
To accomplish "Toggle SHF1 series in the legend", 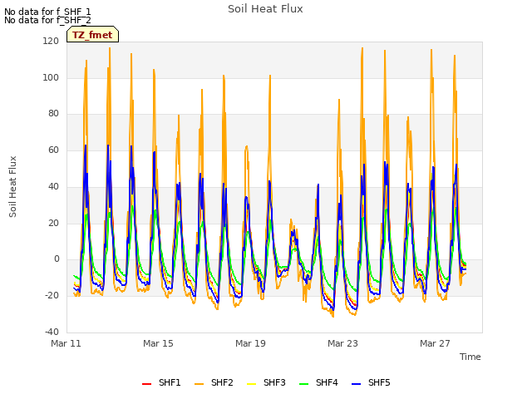I will click(x=161, y=382).
